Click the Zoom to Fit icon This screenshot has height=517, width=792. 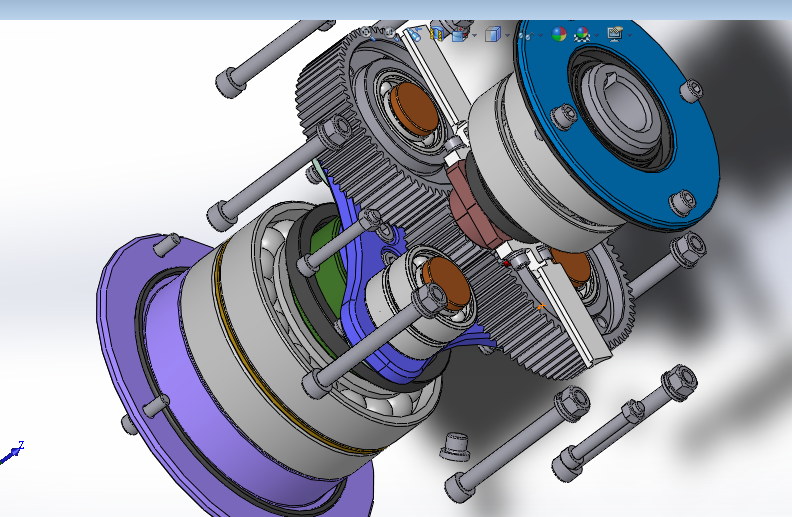pyautogui.click(x=368, y=34)
